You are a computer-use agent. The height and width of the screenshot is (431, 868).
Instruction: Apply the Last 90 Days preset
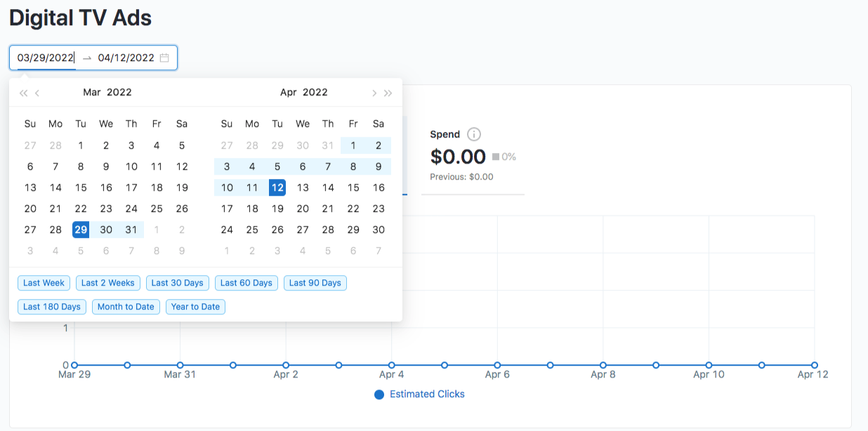[x=315, y=283]
